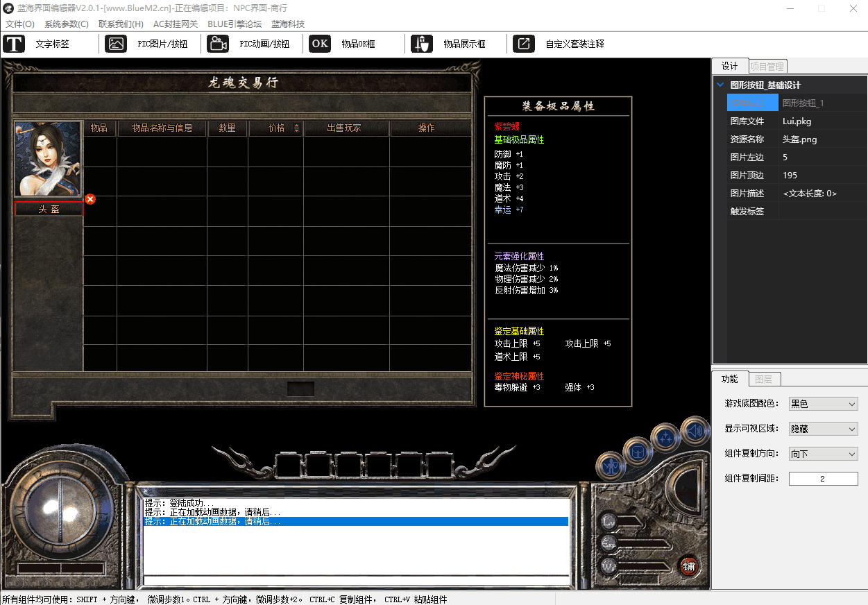This screenshot has width=868, height=605.
Task: Click the app logo in title bar
Action: click(8, 8)
